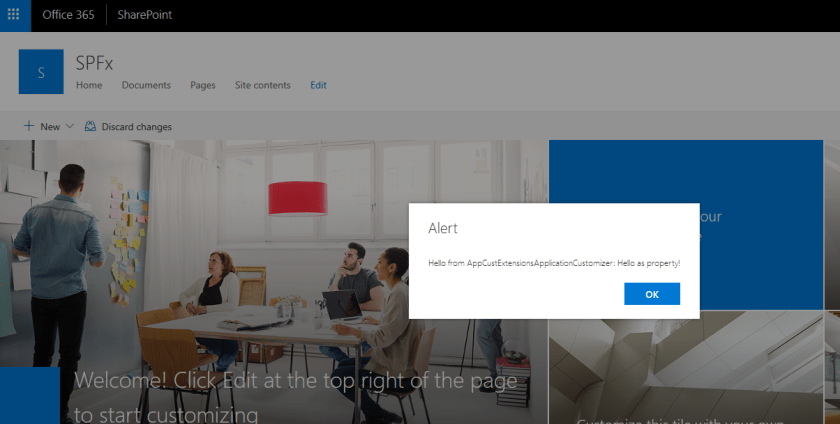
Task: Select the Discard changes command
Action: click(x=129, y=127)
